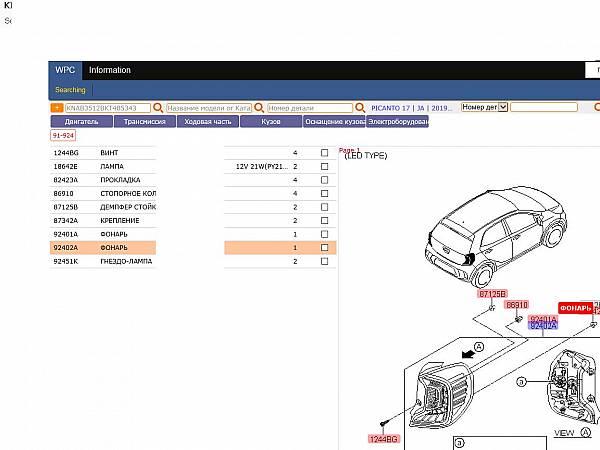
Task: Click the search magnifier right of VIN field
Action: (x=158, y=107)
